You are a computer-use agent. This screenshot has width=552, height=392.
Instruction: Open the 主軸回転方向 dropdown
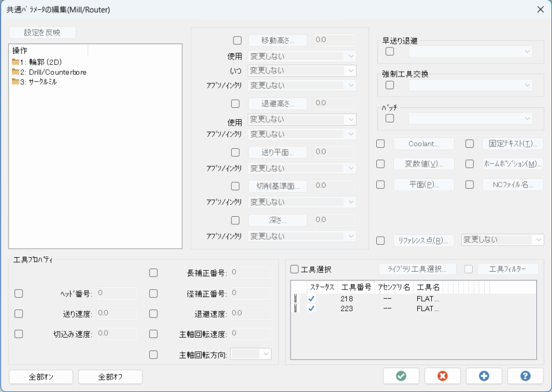[251, 354]
